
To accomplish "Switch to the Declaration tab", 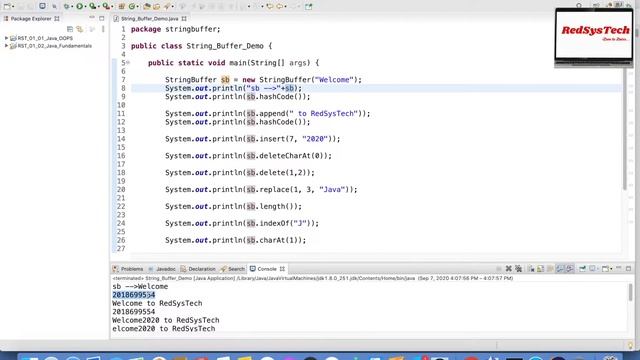I will (x=198, y=269).
